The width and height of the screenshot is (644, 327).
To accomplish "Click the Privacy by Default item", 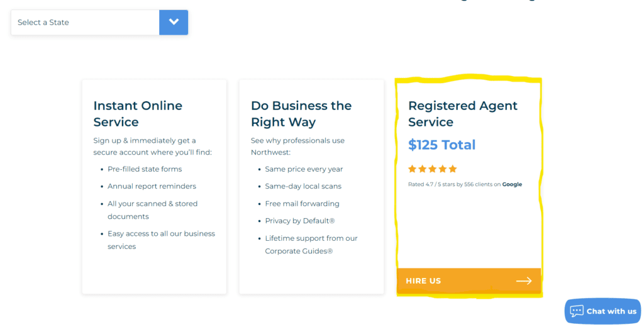I will coord(299,221).
